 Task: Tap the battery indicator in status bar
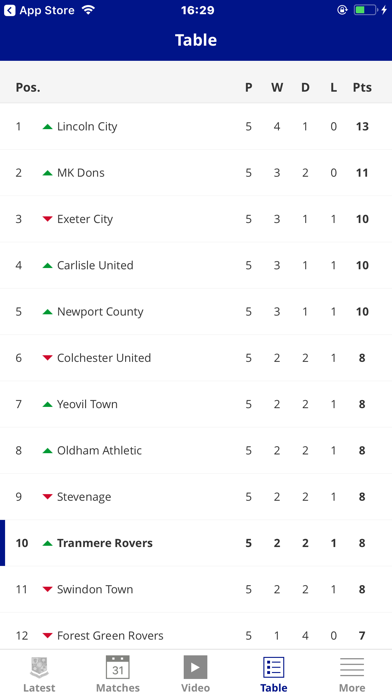point(365,10)
